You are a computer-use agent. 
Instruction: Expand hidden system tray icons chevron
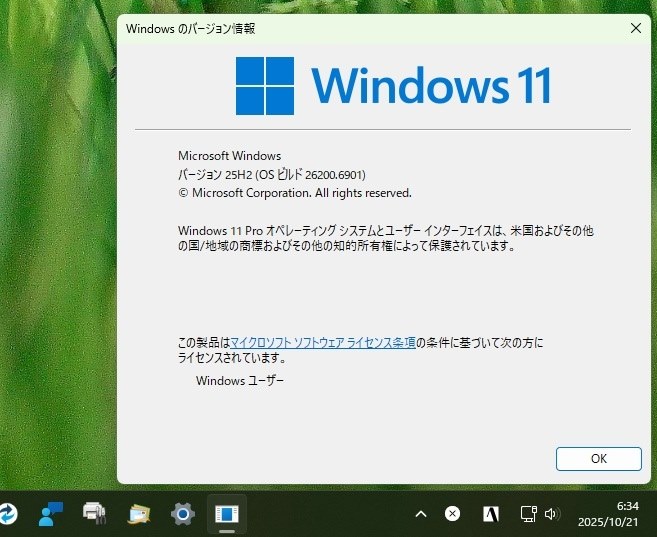click(421, 514)
